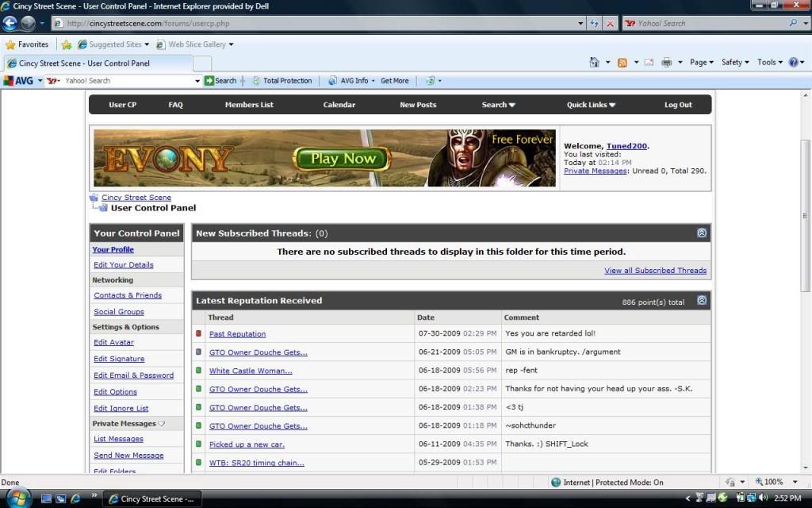Screen dimensions: 812x508
Task: Click the Refresh page icon
Action: tap(594, 24)
